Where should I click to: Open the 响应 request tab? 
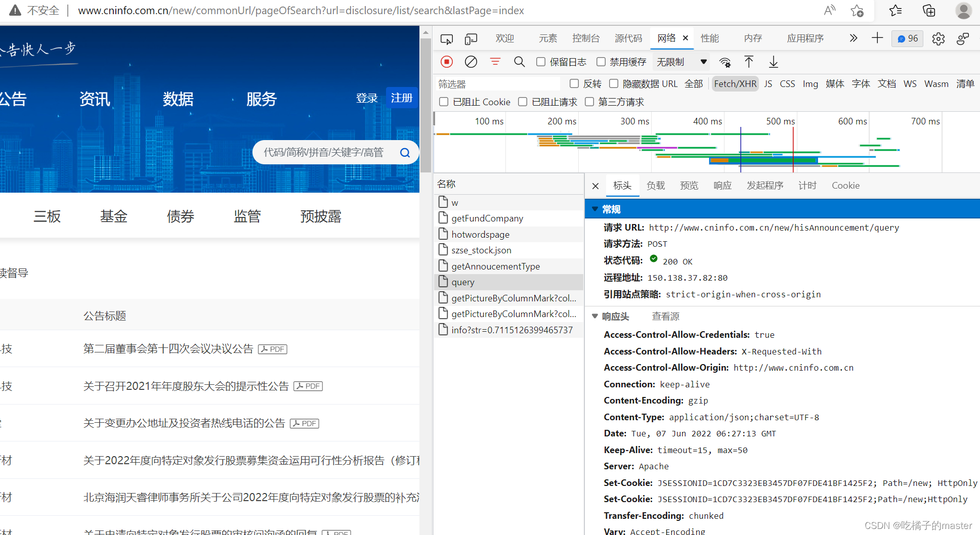coord(722,186)
